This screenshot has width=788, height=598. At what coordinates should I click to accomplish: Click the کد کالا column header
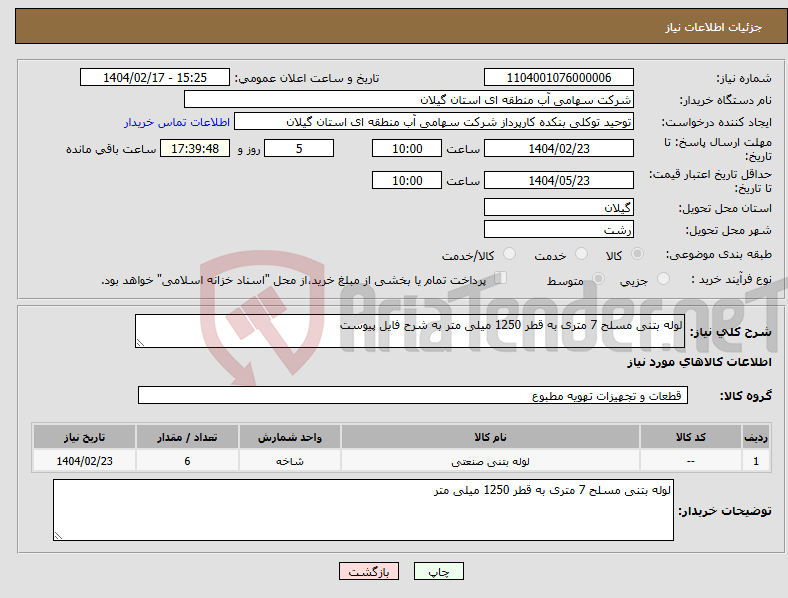click(691, 437)
